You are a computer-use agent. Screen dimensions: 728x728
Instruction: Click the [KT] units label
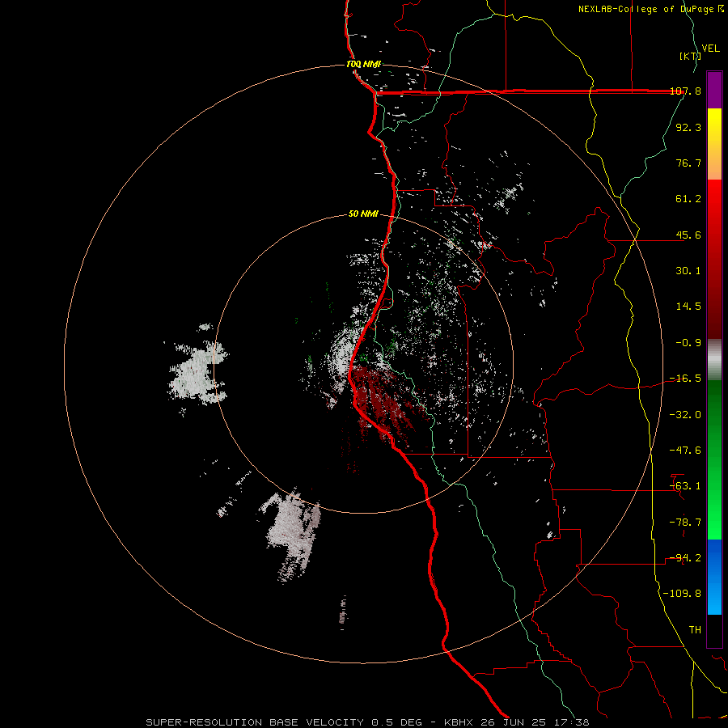[690, 56]
